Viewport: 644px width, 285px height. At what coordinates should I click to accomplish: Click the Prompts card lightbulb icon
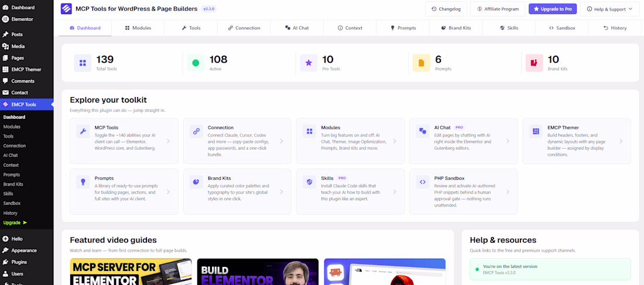pos(83,182)
